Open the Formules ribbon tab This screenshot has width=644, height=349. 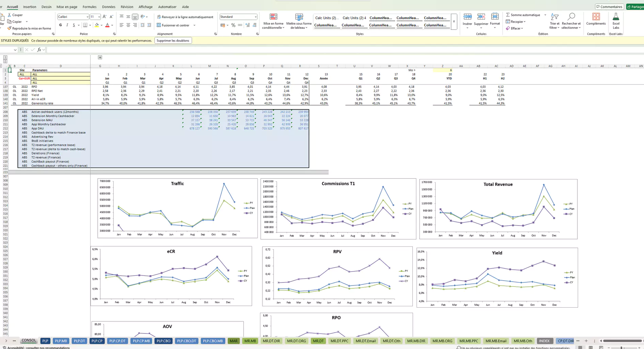(x=90, y=7)
